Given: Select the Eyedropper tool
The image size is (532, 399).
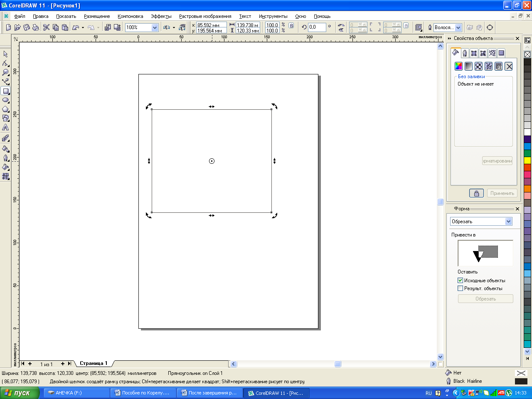Looking at the screenshot, I should pos(5,148).
